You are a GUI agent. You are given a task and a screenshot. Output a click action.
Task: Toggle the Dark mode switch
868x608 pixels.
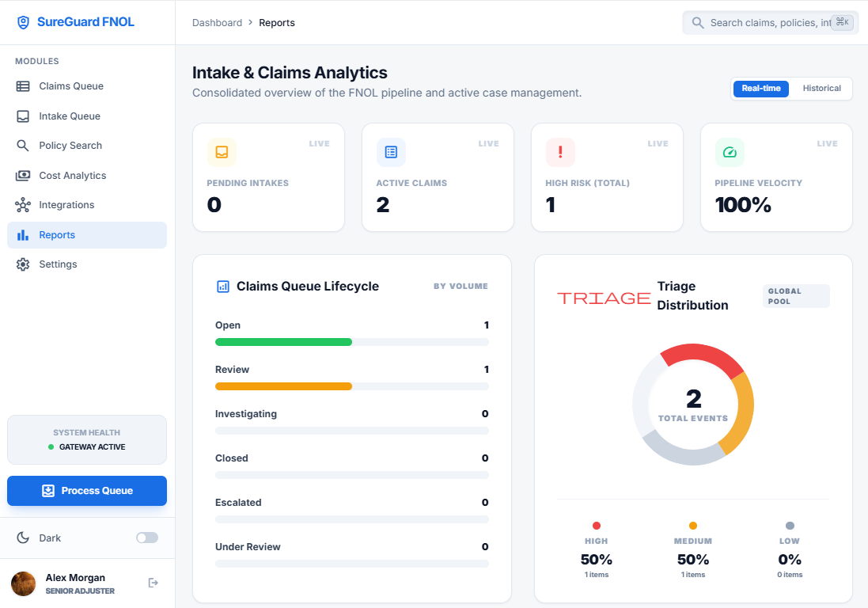[x=146, y=538]
